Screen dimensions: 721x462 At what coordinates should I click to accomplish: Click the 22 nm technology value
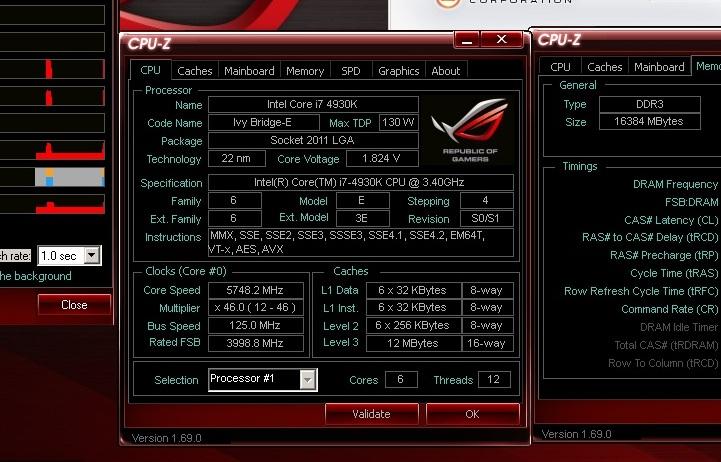pyautogui.click(x=237, y=159)
